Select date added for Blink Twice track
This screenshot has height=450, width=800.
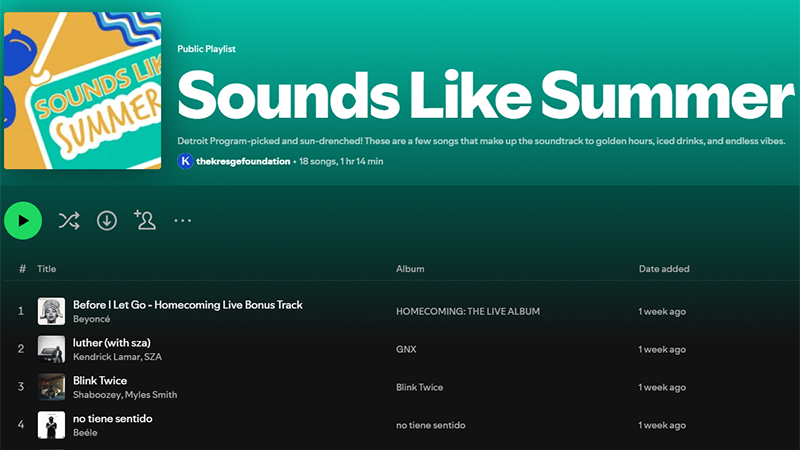pyautogui.click(x=662, y=387)
